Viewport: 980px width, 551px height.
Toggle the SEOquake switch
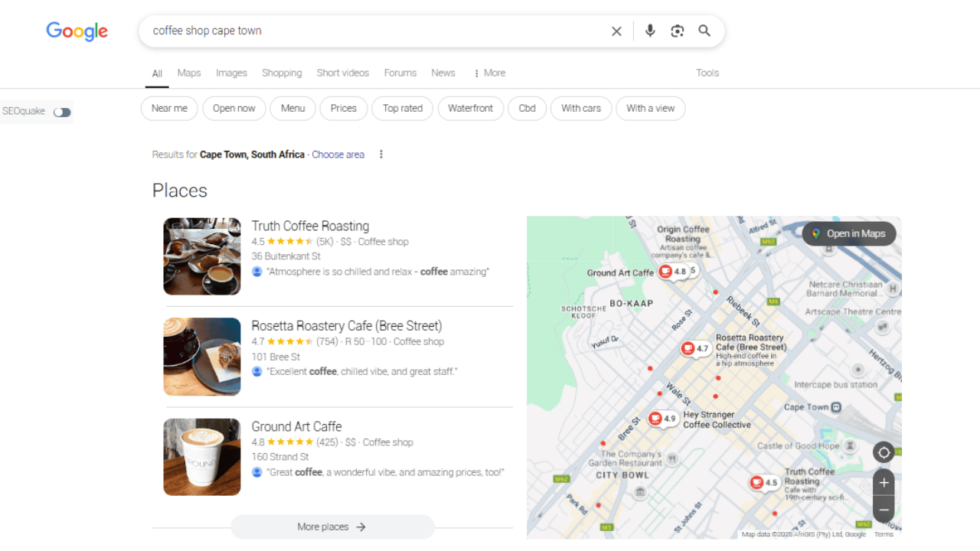(x=62, y=112)
